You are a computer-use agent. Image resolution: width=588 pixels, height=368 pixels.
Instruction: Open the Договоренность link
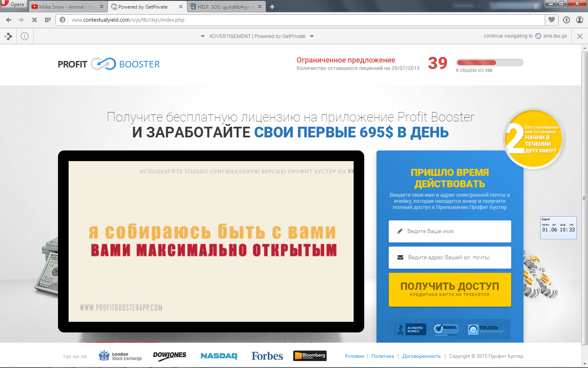[421, 356]
